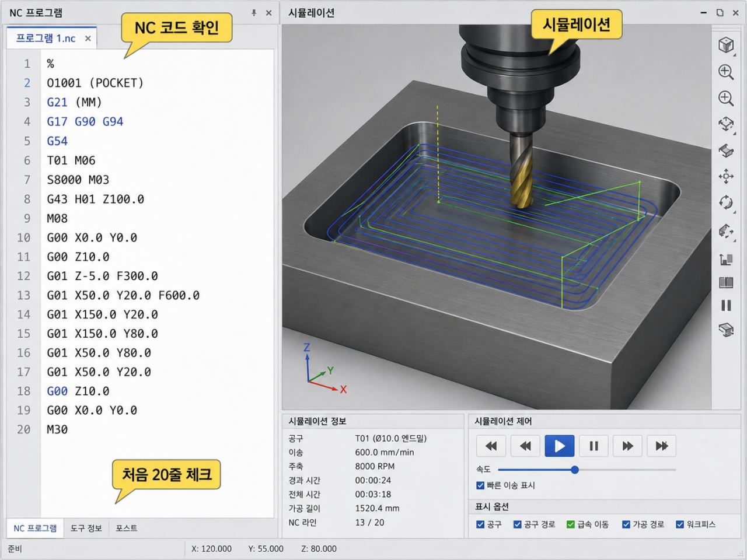Jump to end with the last playback button
The image size is (747, 560).
point(662,446)
